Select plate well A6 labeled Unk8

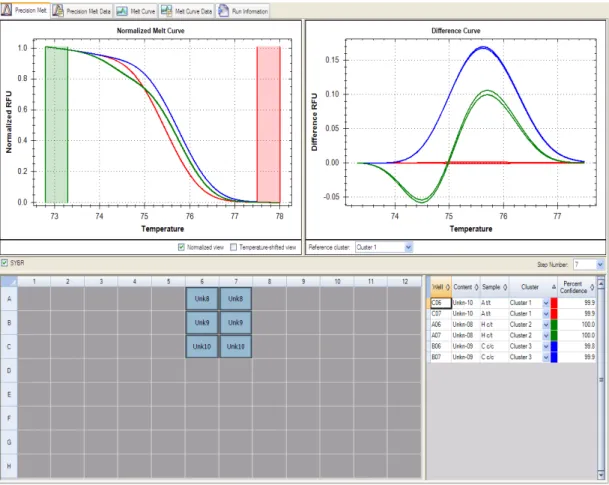point(202,299)
